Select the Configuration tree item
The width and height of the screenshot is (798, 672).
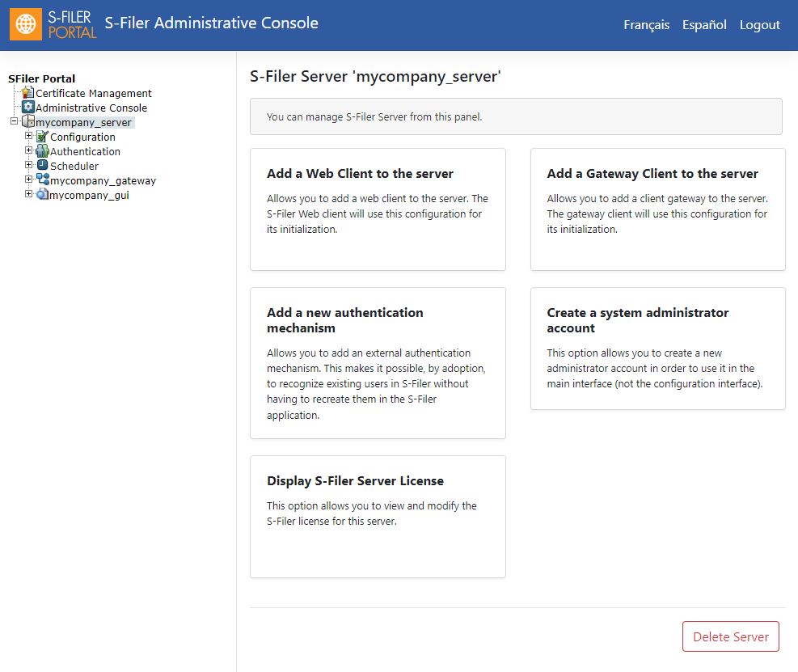click(82, 137)
